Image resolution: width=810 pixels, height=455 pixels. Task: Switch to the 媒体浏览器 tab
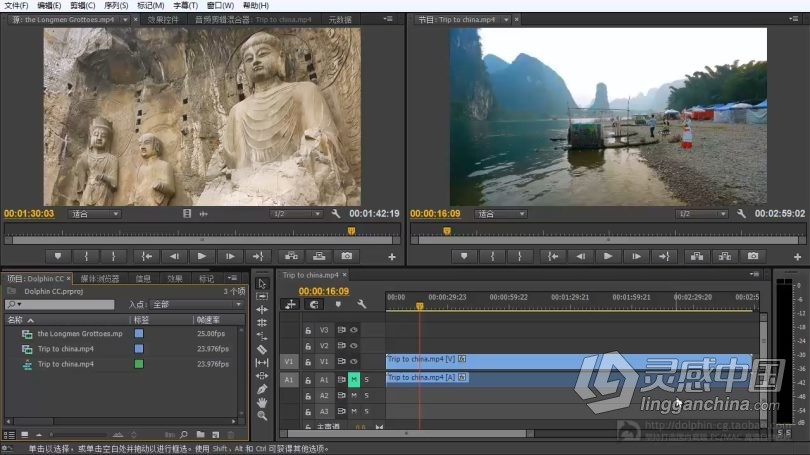(x=100, y=279)
